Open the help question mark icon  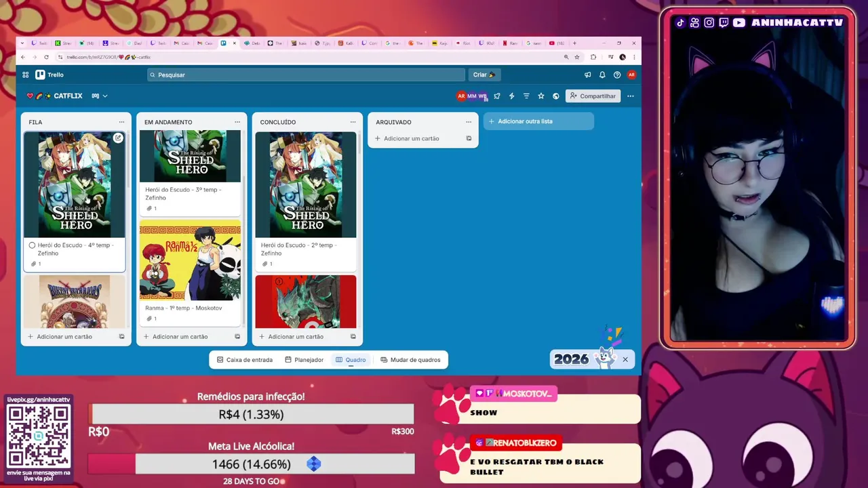[617, 75]
